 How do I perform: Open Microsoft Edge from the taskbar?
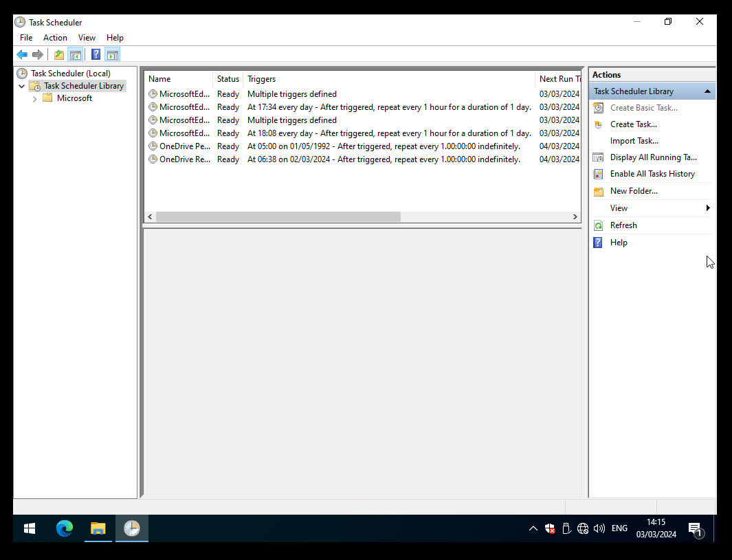coord(65,528)
